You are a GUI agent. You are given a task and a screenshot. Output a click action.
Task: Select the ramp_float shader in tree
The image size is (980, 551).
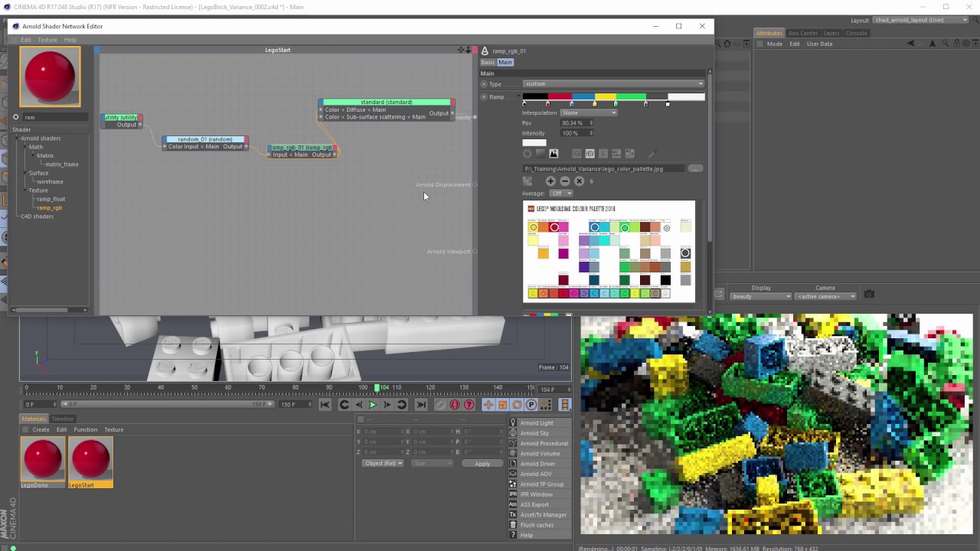coord(51,199)
